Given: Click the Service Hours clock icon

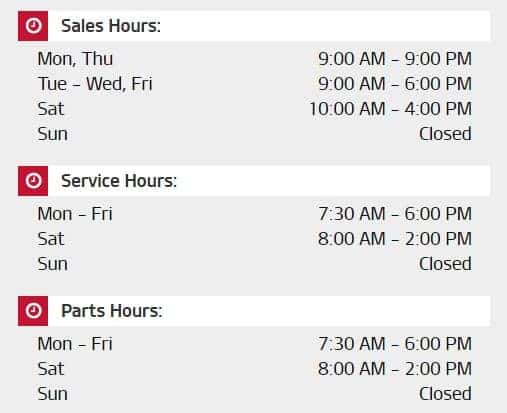Looking at the screenshot, I should (33, 181).
